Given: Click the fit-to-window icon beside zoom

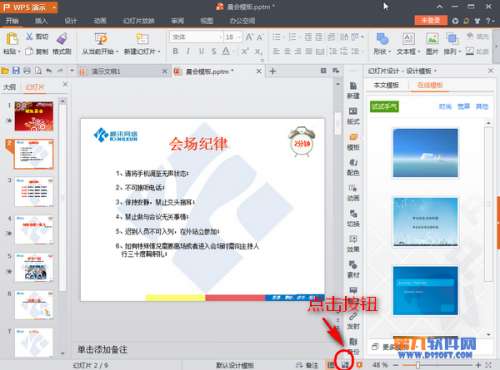Looking at the screenshot, I should click(x=488, y=365).
